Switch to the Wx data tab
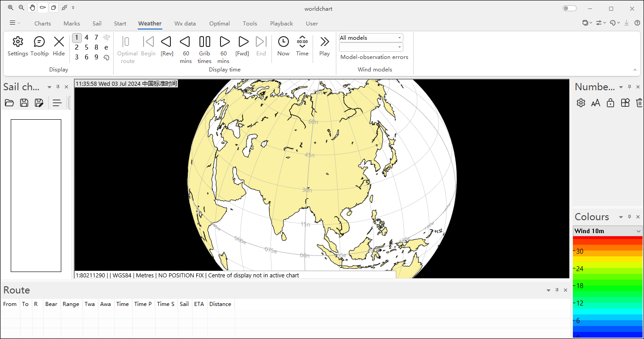Viewport: 644px width, 339px height. (x=185, y=23)
